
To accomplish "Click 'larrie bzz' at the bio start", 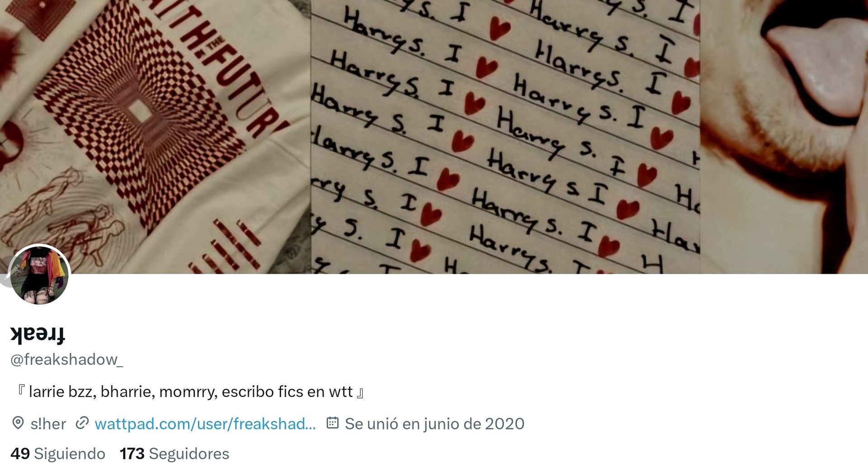I will coord(62,392).
